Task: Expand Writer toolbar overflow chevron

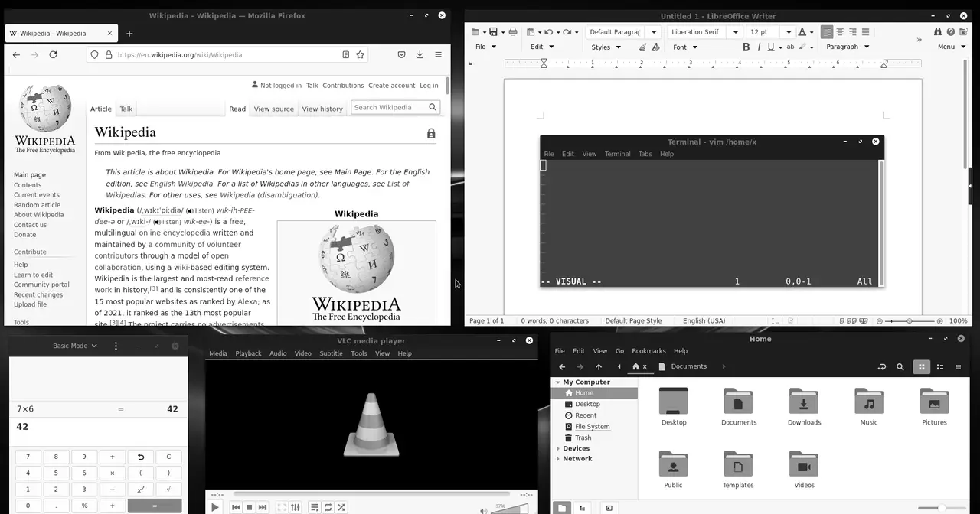Action: tap(920, 39)
